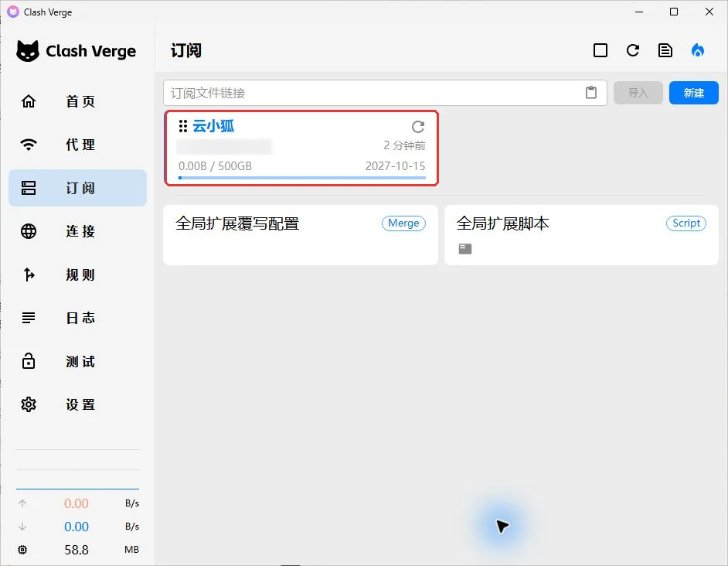This screenshot has width=728, height=566.
Task: Open the 首页 home page
Action: 77,101
